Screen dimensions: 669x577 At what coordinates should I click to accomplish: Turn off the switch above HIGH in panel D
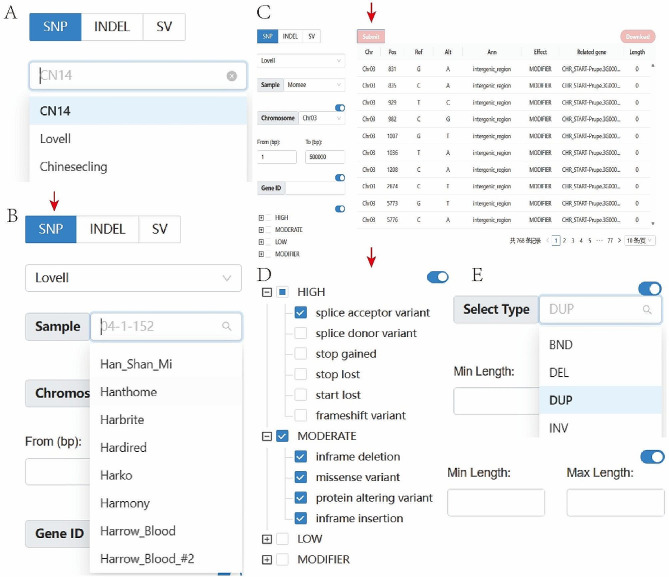(438, 277)
